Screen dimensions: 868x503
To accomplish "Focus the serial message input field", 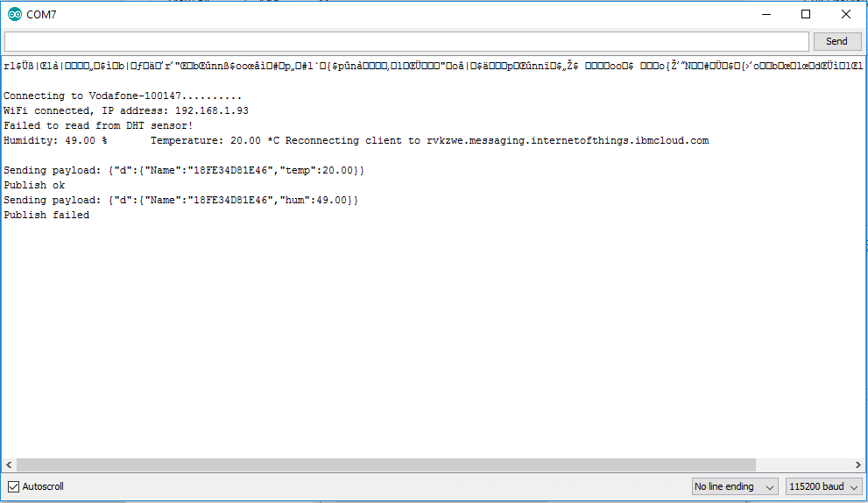I will click(407, 41).
